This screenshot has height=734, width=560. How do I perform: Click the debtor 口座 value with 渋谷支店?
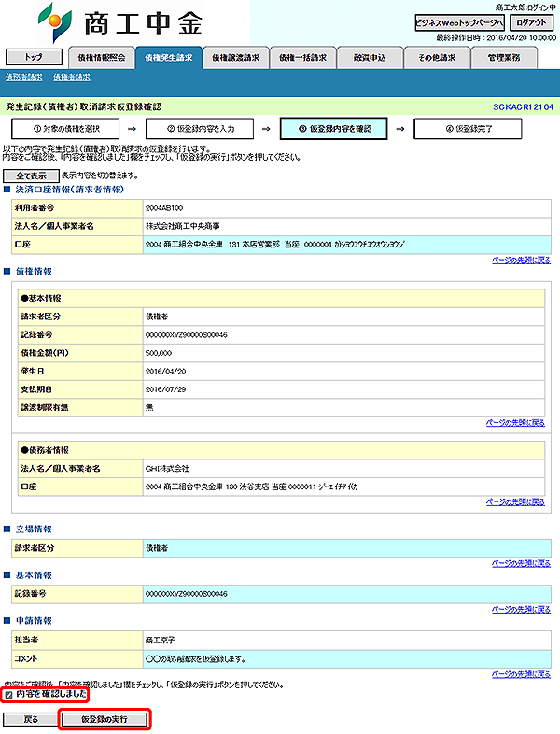(x=252, y=487)
